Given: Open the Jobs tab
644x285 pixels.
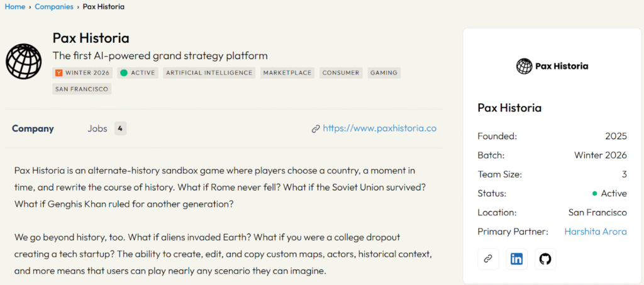Looking at the screenshot, I should tap(97, 128).
